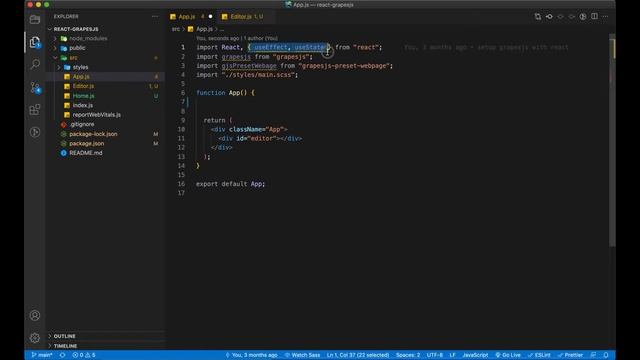Open the Search view in activity bar

click(x=35, y=64)
